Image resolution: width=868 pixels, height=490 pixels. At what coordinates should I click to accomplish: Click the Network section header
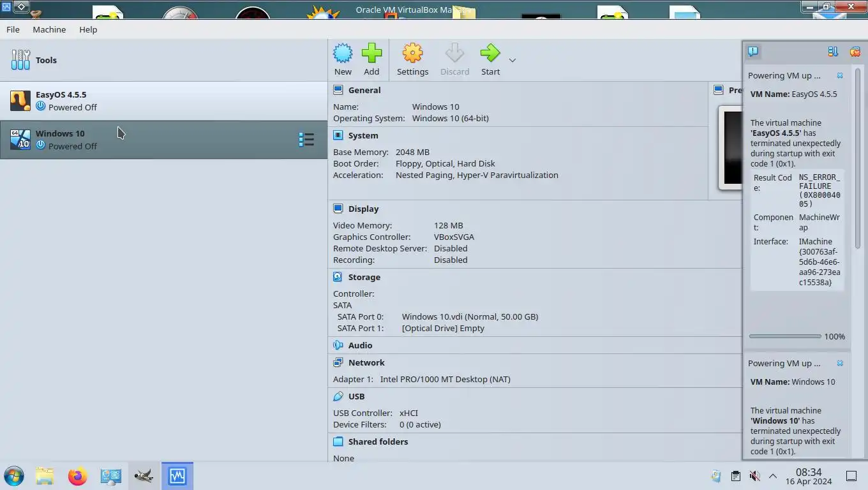pyautogui.click(x=366, y=362)
